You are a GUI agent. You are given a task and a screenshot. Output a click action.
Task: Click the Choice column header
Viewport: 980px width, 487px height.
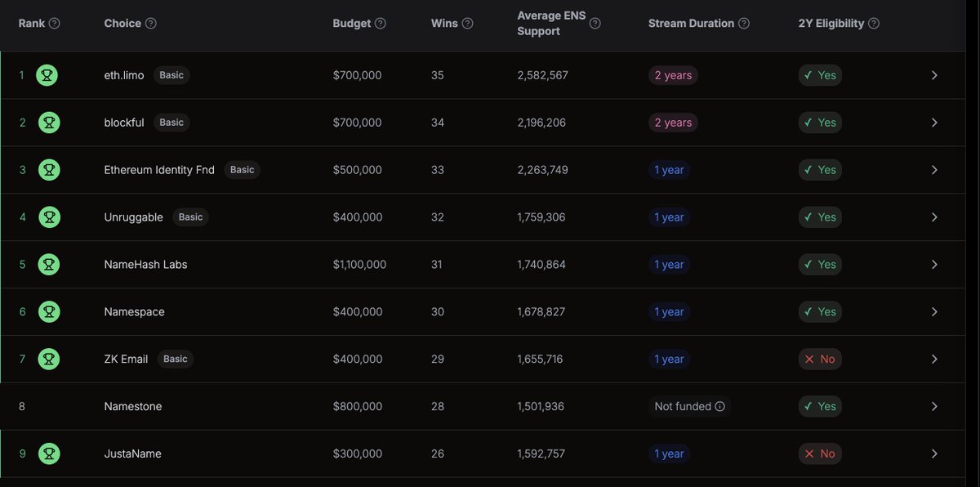point(122,24)
